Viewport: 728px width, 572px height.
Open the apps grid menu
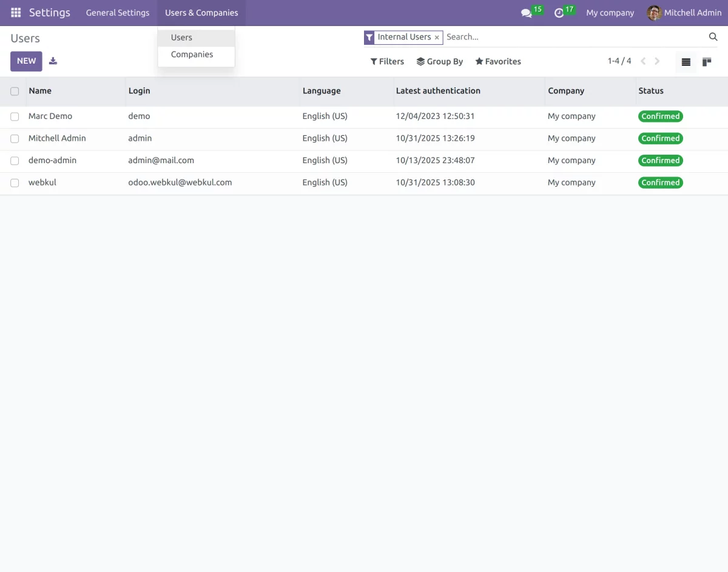15,12
